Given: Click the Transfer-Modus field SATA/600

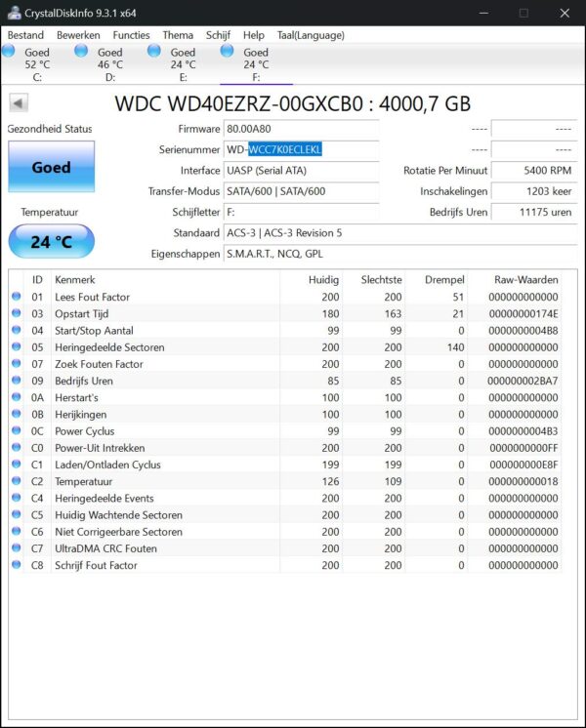Looking at the screenshot, I should 301,191.
